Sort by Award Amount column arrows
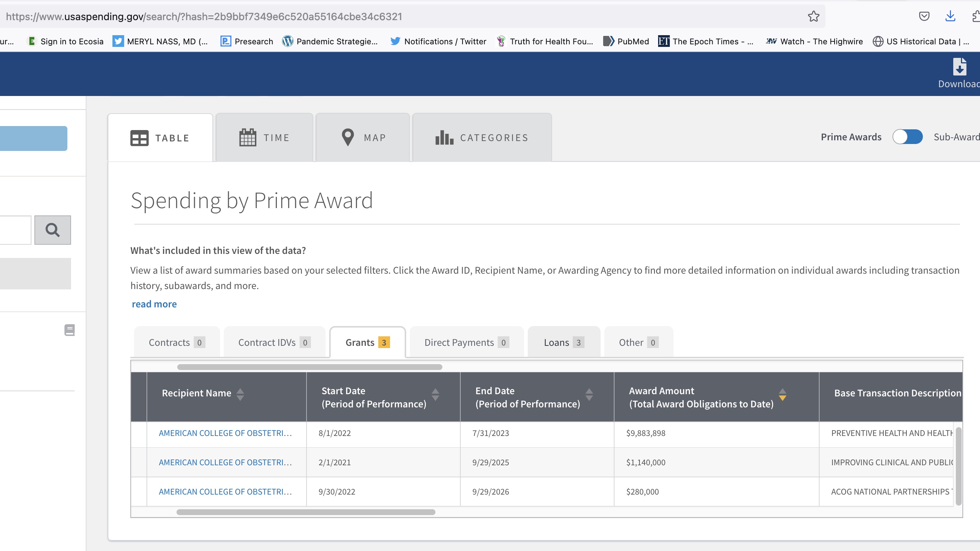 (x=782, y=394)
